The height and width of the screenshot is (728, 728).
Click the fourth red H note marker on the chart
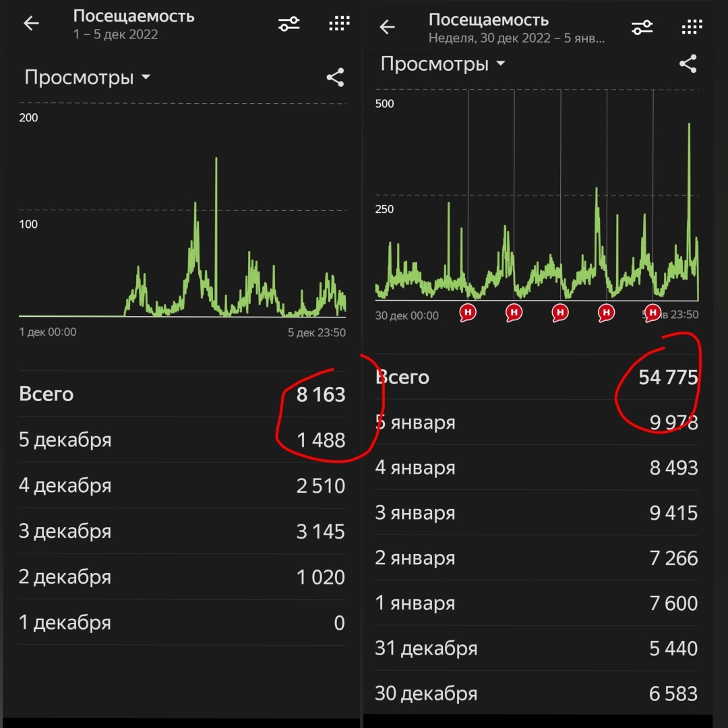pos(606,312)
